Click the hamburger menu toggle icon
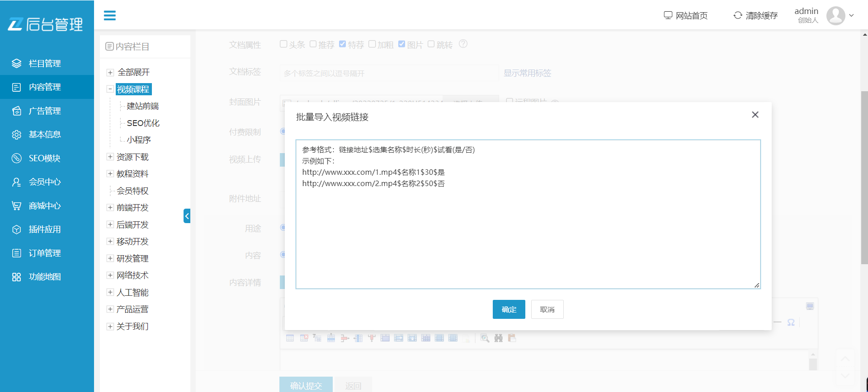This screenshot has width=868, height=392. click(109, 15)
